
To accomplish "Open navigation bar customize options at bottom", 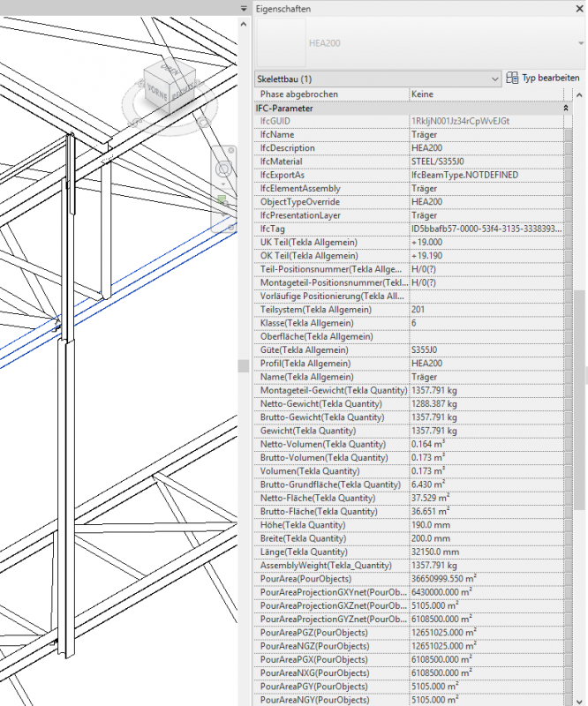I will pos(232,228).
